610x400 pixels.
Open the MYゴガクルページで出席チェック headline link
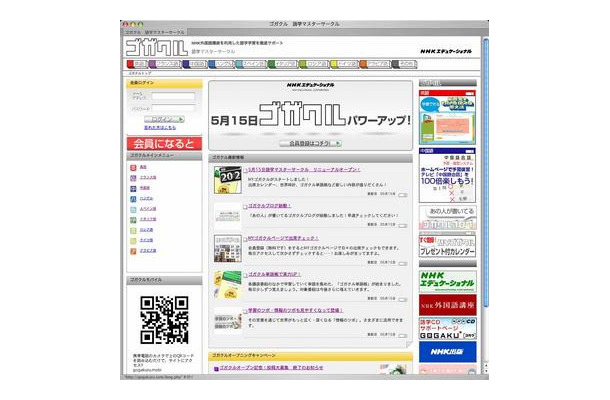click(283, 238)
